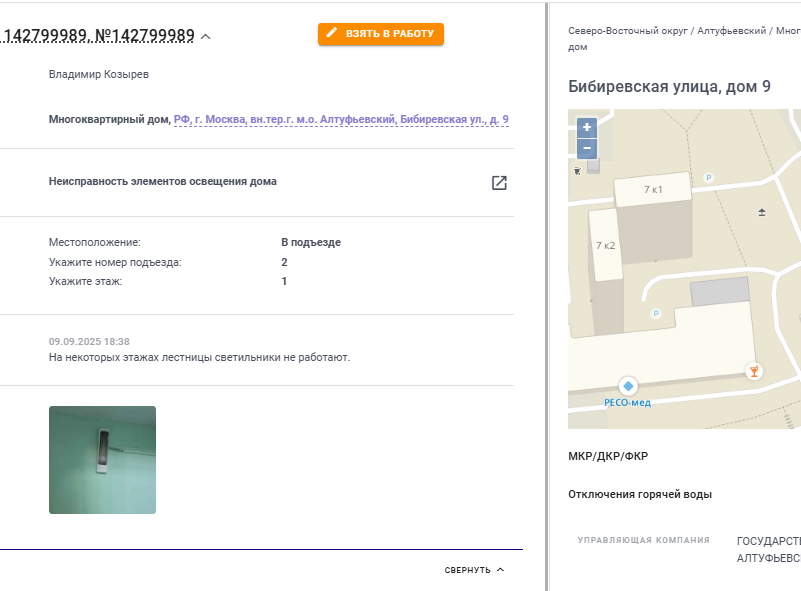Viewport: 801px width, 591px height.
Task: Click the 'Управляющая компания' label
Action: coord(644,540)
